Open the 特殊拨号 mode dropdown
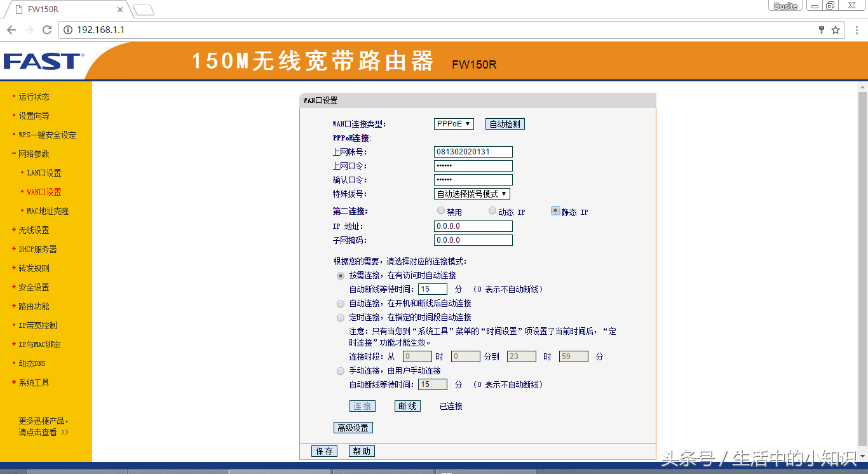The width and height of the screenshot is (868, 474). pos(471,194)
